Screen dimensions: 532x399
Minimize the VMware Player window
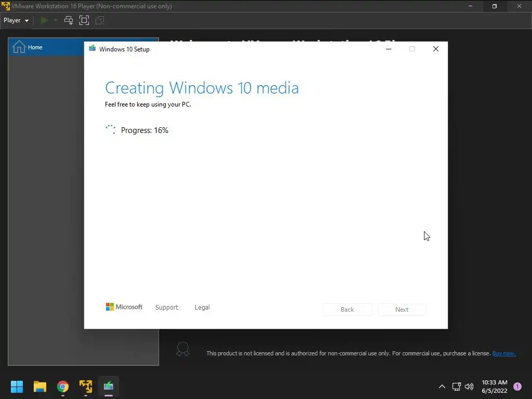(470, 6)
